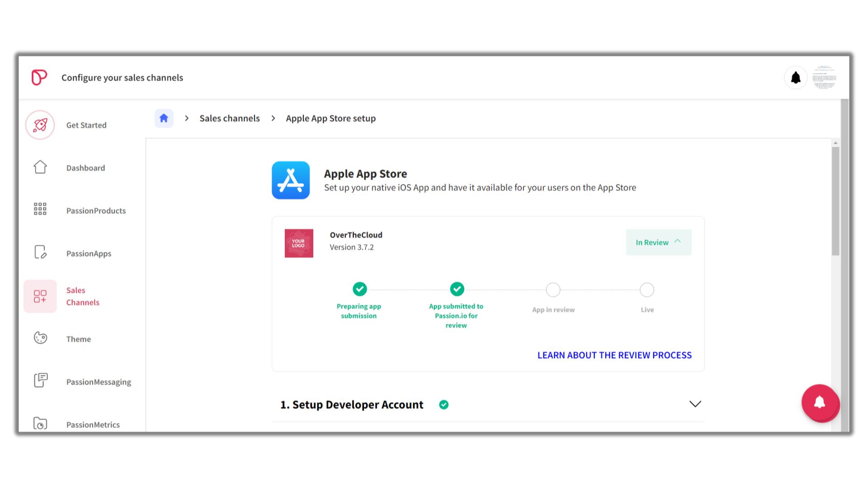Viewport: 868px width, 488px height.
Task: Open Dashboard menu item
Action: point(85,168)
